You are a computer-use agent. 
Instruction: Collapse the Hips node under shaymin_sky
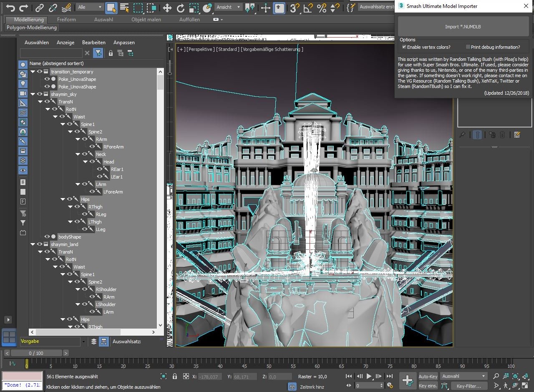point(63,199)
